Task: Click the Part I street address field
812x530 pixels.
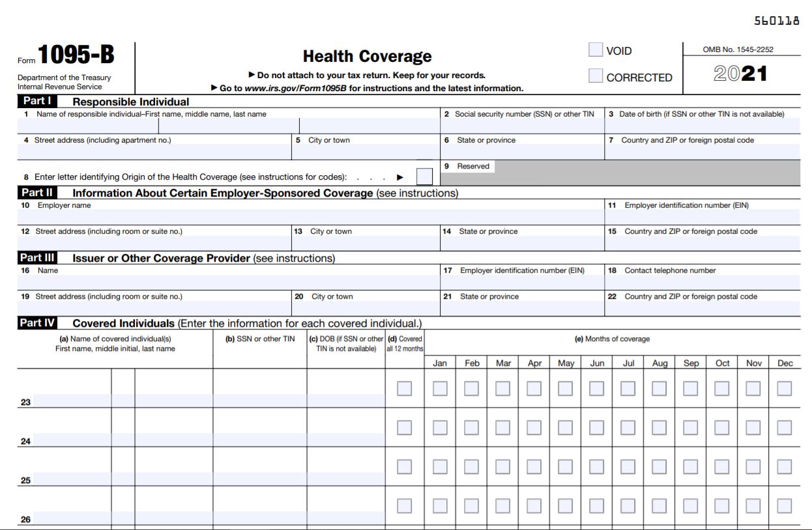Action: coord(154,152)
